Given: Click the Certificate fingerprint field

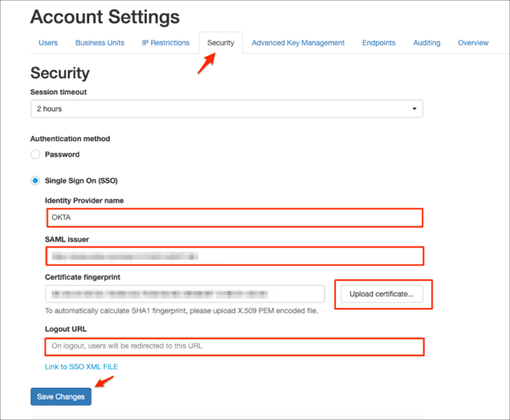Looking at the screenshot, I should coord(184,293).
